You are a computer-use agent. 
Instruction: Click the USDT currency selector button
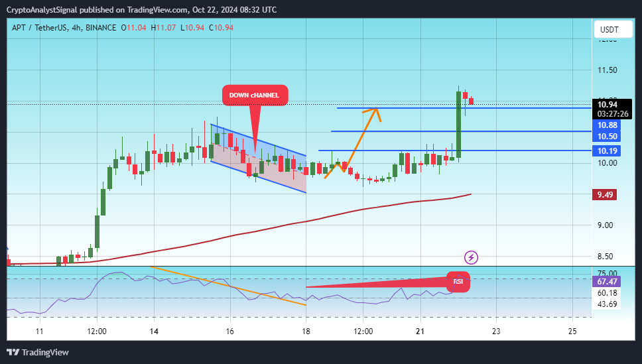coord(613,29)
